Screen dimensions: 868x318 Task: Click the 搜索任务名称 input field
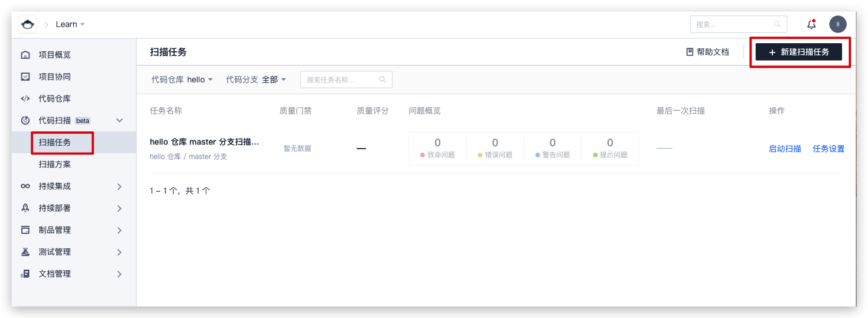[x=346, y=79]
